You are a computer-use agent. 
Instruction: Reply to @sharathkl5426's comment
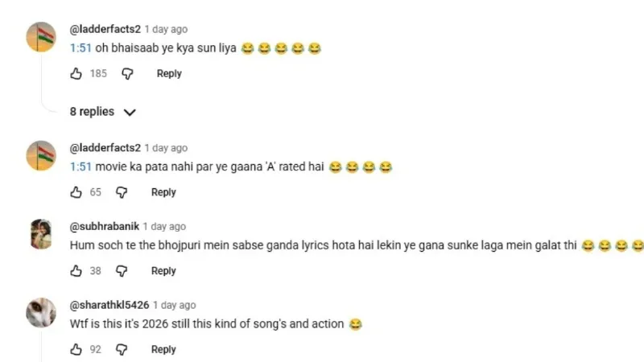(163, 350)
